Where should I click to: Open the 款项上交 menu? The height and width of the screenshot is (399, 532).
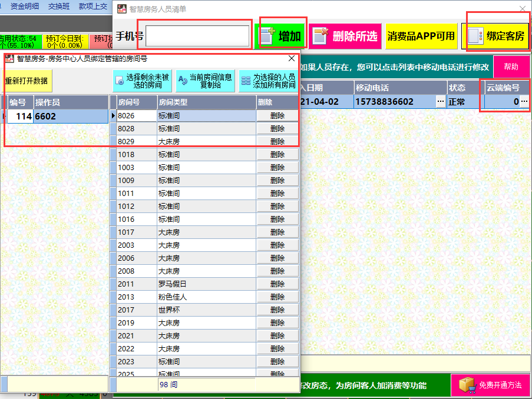(x=94, y=7)
